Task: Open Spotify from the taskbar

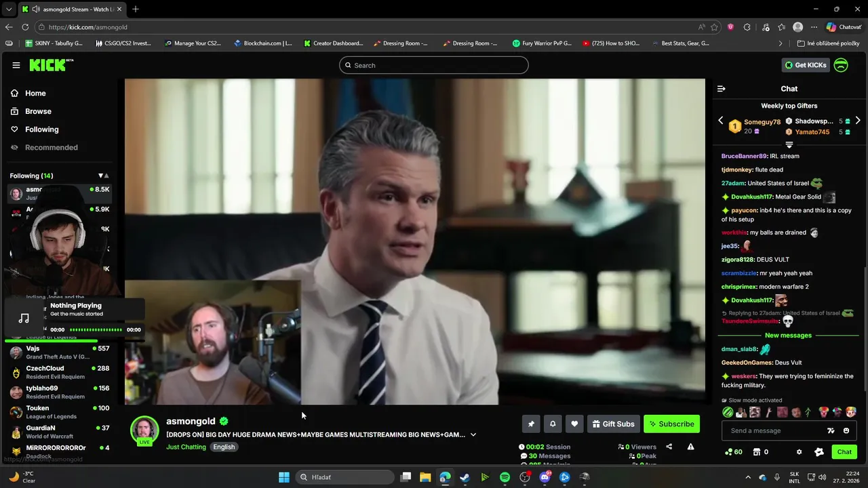Action: click(x=505, y=477)
